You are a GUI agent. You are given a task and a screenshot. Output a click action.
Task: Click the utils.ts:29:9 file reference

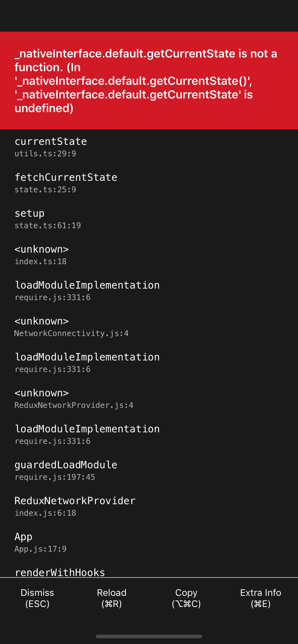click(45, 154)
